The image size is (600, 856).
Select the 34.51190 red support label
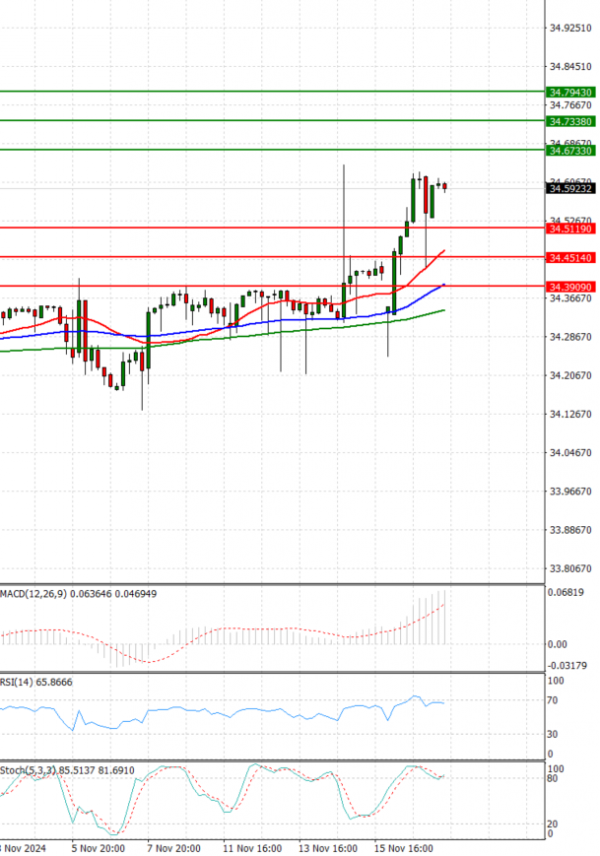point(570,229)
